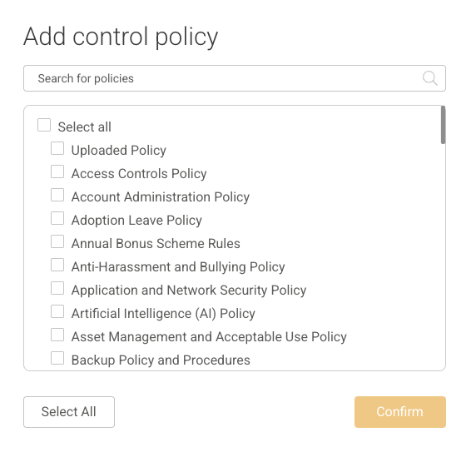The image size is (476, 452).
Task: Click the Select All button
Action: [x=69, y=412]
